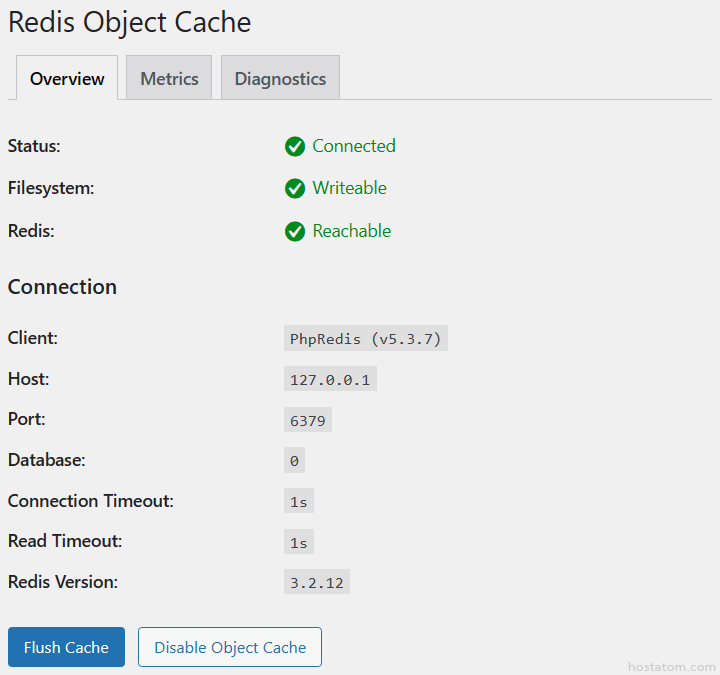Click the Connected status text
Screen dimensions: 720x675
(x=354, y=146)
